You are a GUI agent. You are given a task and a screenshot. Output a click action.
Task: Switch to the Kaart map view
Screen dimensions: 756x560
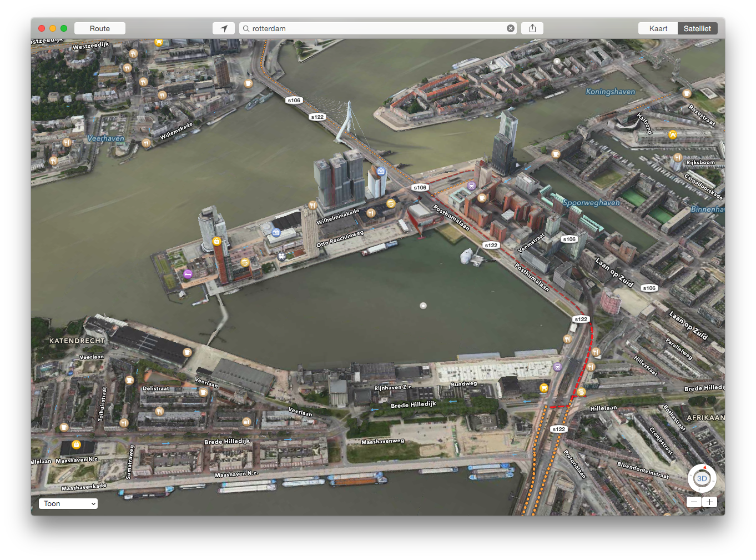pyautogui.click(x=658, y=28)
